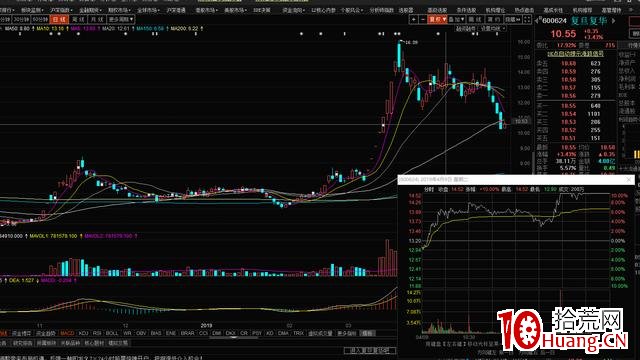Select the RSI indicator tab
Image resolution: width=640 pixels, height=360 pixels.
97,333
